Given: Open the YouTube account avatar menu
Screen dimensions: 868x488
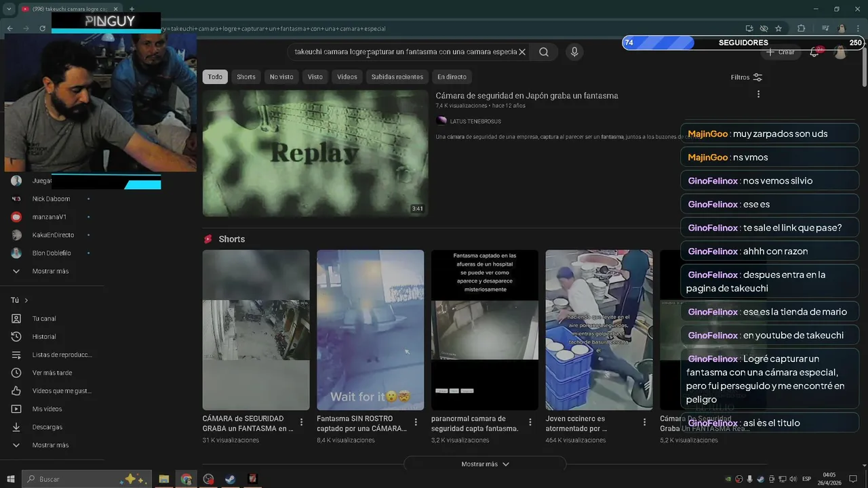Looking at the screenshot, I should pyautogui.click(x=840, y=52).
